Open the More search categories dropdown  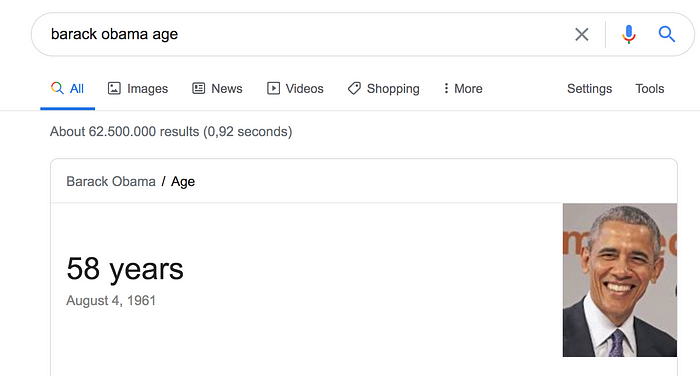(463, 88)
